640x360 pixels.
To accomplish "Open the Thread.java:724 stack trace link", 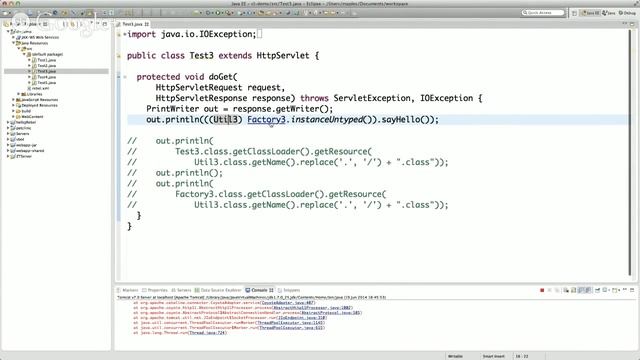I will pyautogui.click(x=207, y=333).
